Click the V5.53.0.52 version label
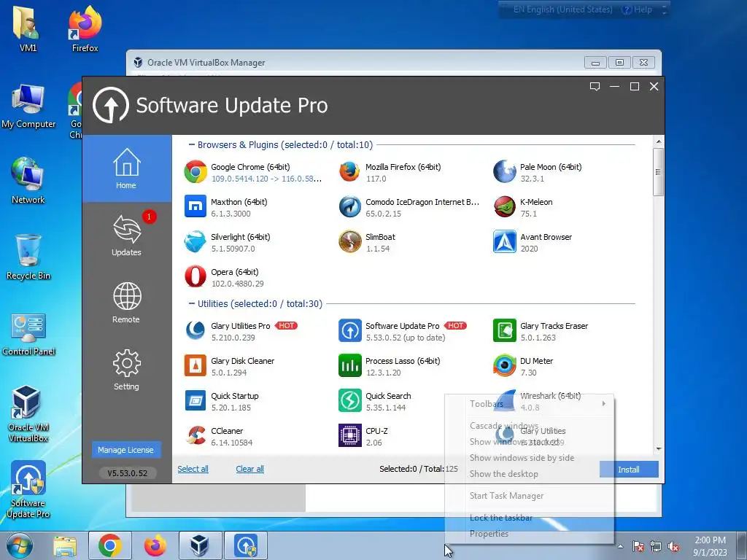Viewport: 747px width, 560px height. pyautogui.click(x=127, y=472)
